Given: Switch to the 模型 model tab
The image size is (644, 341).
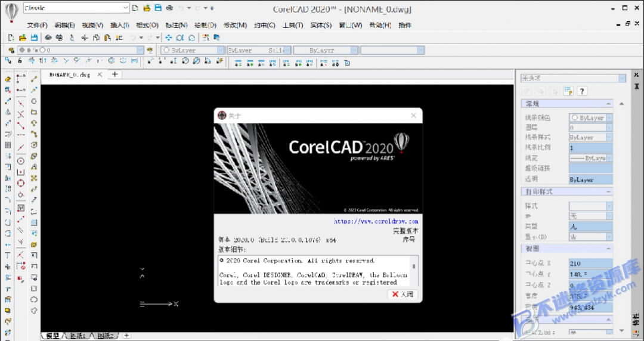Looking at the screenshot, I should click(52, 336).
